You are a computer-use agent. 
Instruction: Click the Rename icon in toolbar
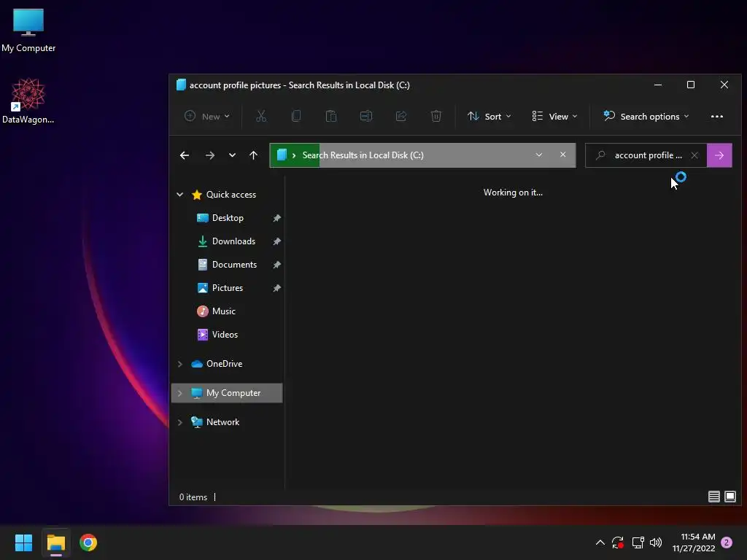click(366, 116)
